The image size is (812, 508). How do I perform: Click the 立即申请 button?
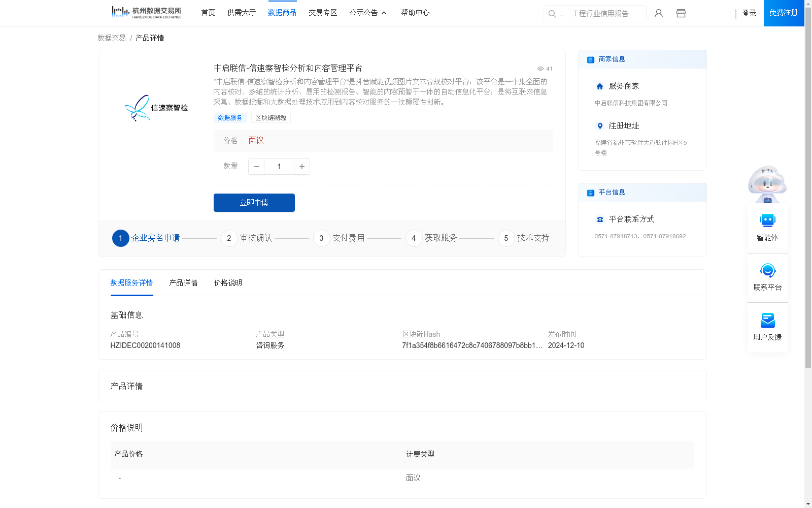pyautogui.click(x=254, y=203)
